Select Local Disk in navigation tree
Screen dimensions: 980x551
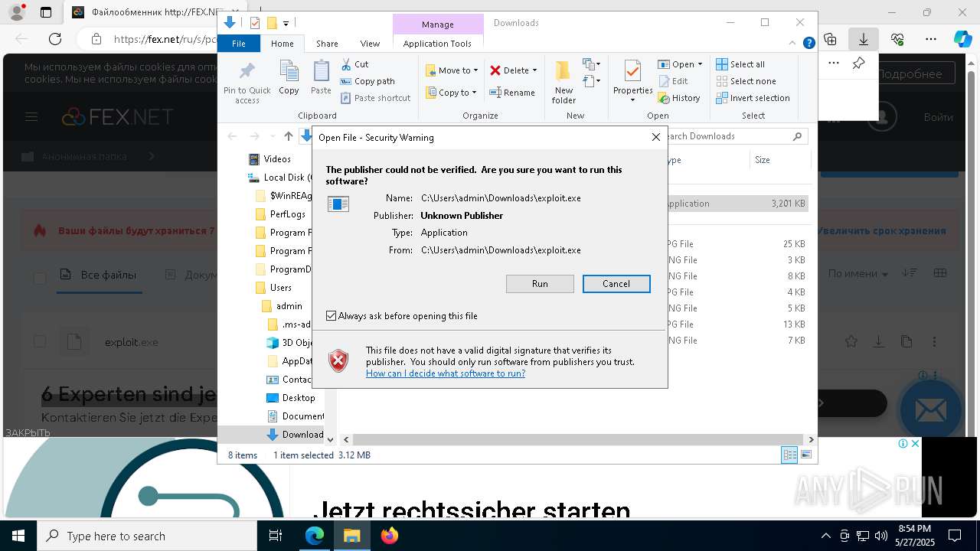280,178
